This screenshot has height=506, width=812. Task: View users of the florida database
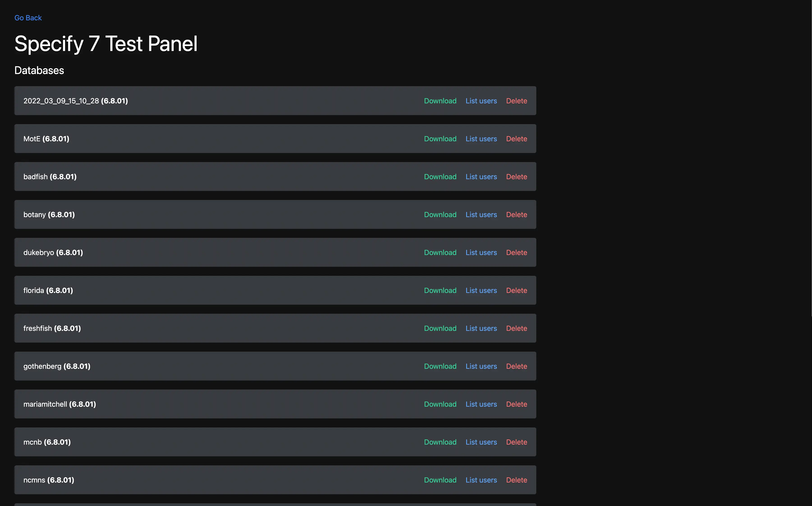point(481,290)
